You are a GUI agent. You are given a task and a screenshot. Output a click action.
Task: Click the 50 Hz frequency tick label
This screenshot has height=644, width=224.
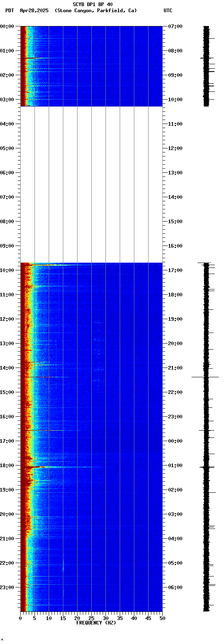click(162, 618)
